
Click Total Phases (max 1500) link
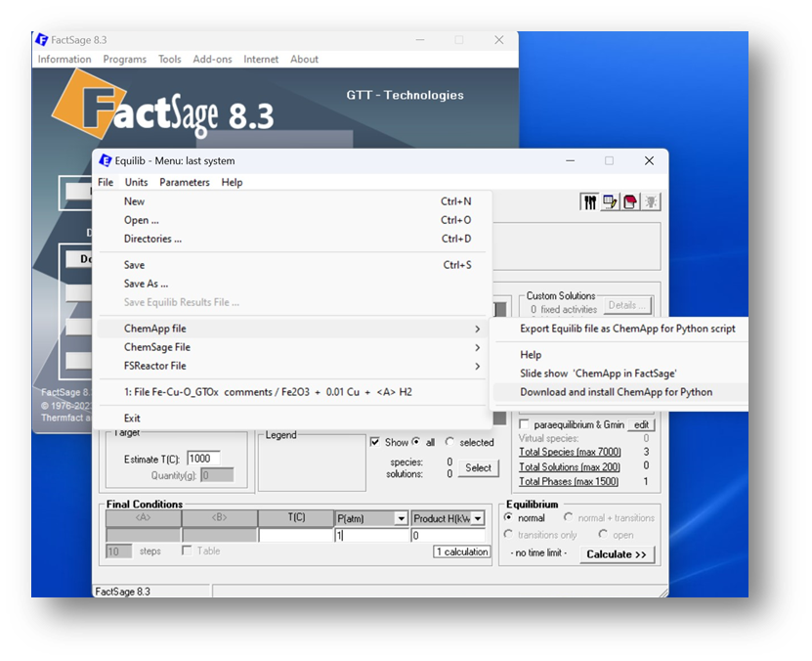[569, 481]
